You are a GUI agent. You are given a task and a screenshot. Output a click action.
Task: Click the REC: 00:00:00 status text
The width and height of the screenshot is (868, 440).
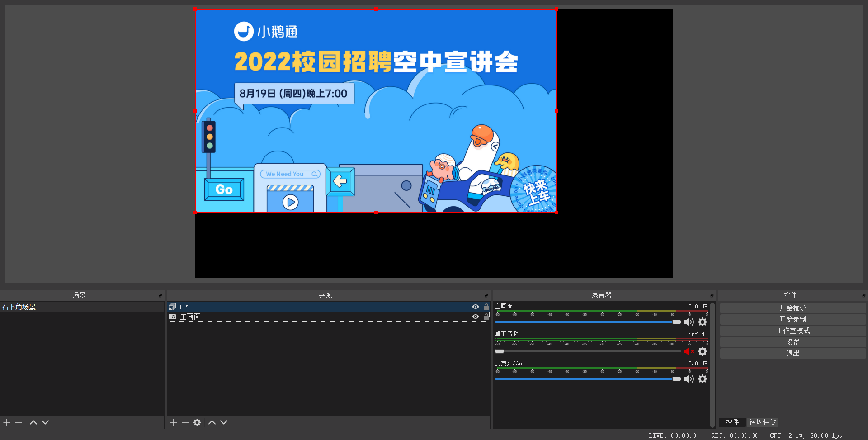point(735,435)
